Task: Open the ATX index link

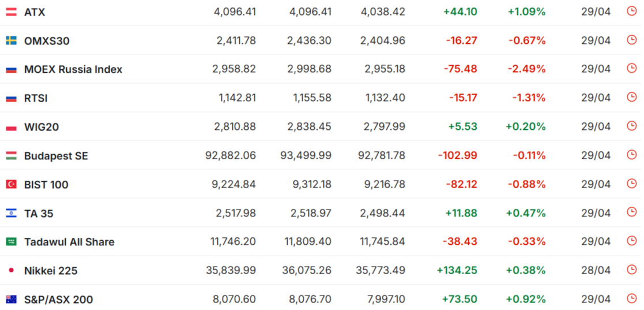Action: pos(35,12)
